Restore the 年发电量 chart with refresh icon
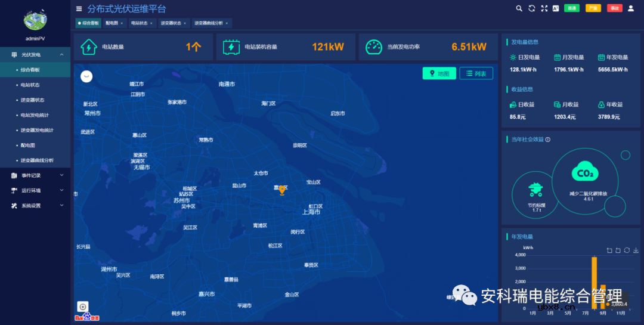This screenshot has width=644, height=325. click(x=627, y=250)
